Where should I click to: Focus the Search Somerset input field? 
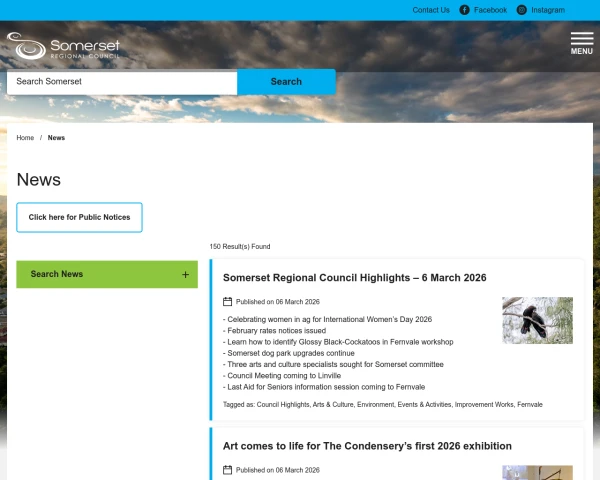click(x=122, y=82)
